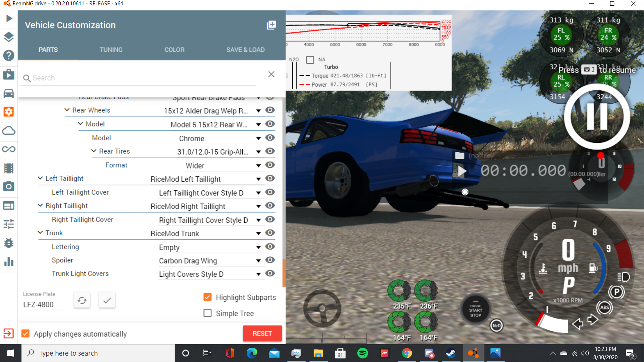
Task: Clear search with the X icon
Action: coord(271,74)
